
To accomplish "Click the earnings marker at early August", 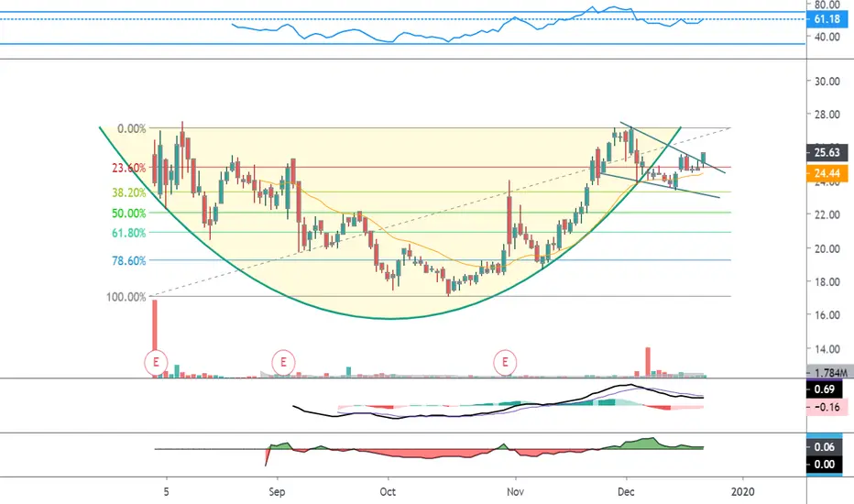I will pyautogui.click(x=156, y=362).
